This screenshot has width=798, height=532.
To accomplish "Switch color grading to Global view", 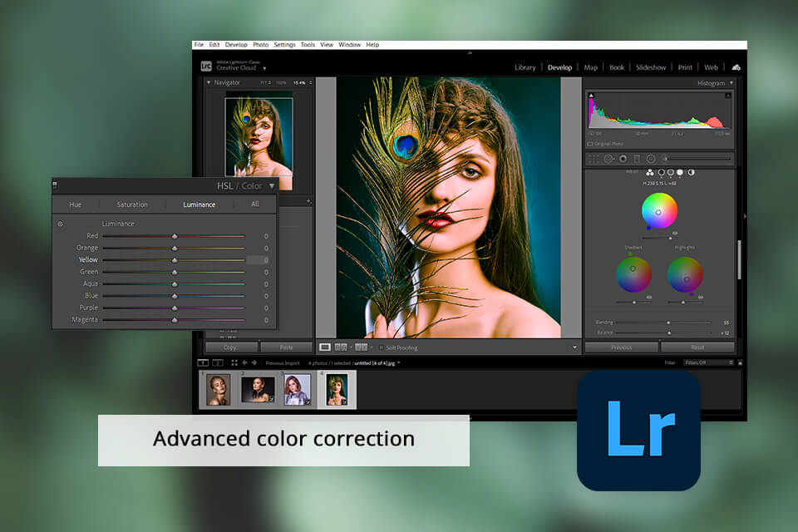I will point(691,173).
